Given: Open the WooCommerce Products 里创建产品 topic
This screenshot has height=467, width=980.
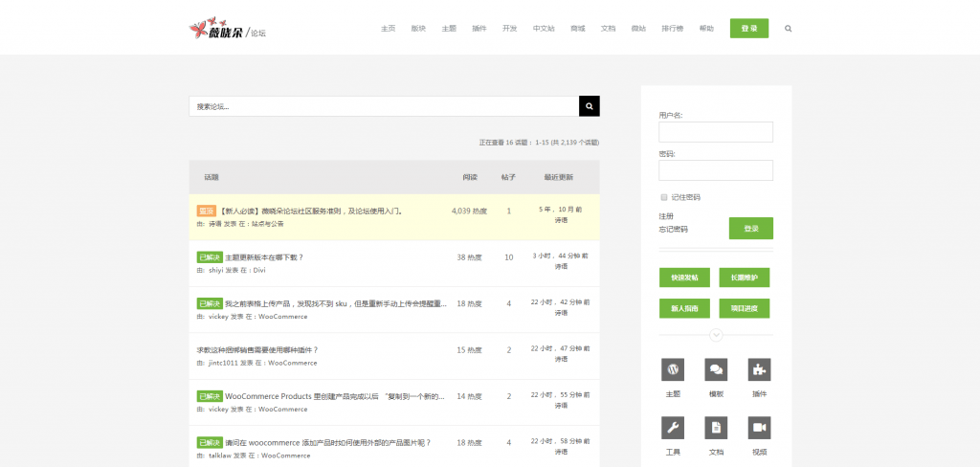Looking at the screenshot, I should point(334,396).
